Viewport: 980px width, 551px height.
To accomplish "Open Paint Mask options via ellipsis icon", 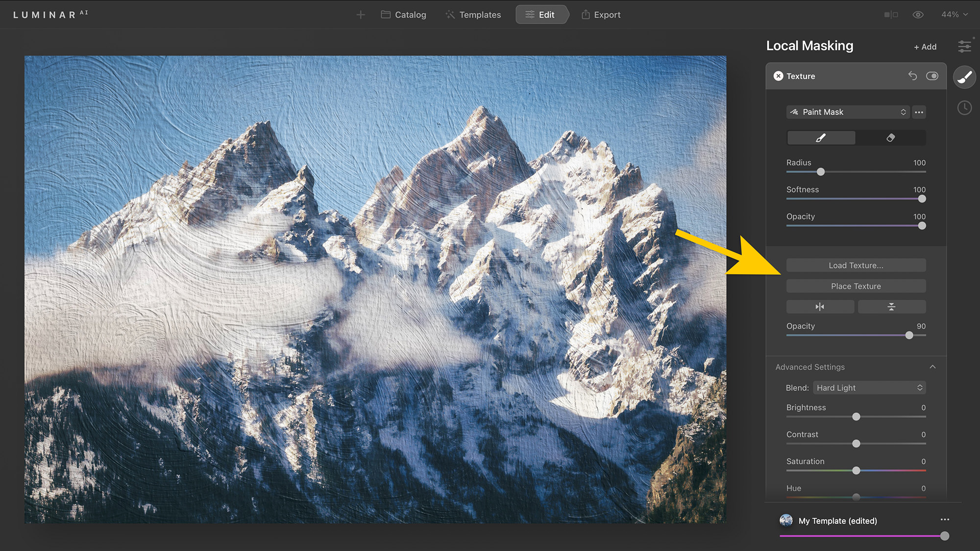I will tap(919, 112).
